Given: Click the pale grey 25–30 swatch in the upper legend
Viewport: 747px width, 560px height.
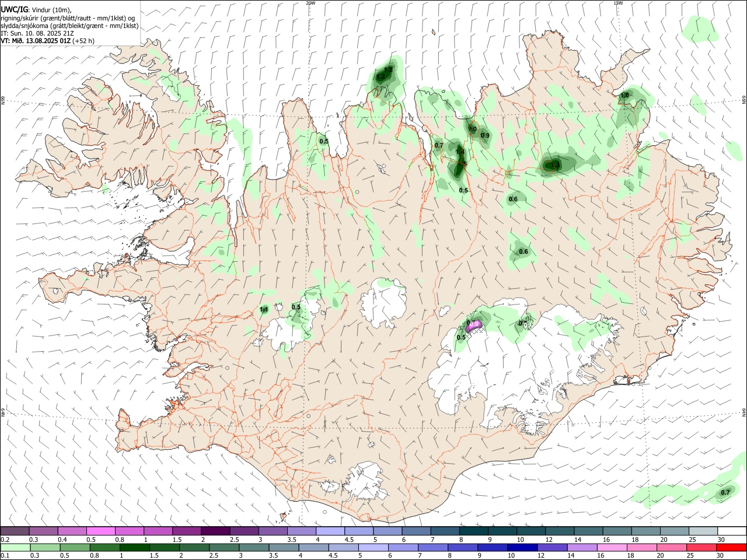Looking at the screenshot, I should (x=703, y=531).
